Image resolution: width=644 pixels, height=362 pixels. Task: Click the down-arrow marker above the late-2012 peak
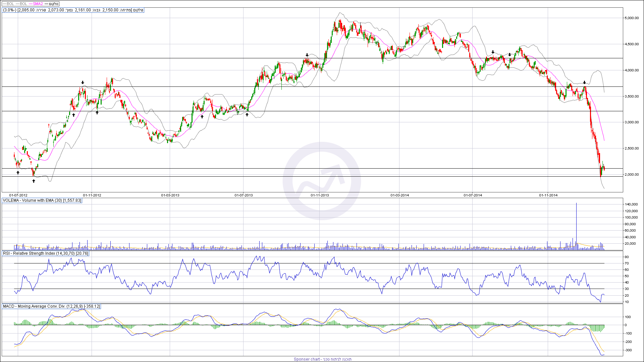pyautogui.click(x=83, y=82)
